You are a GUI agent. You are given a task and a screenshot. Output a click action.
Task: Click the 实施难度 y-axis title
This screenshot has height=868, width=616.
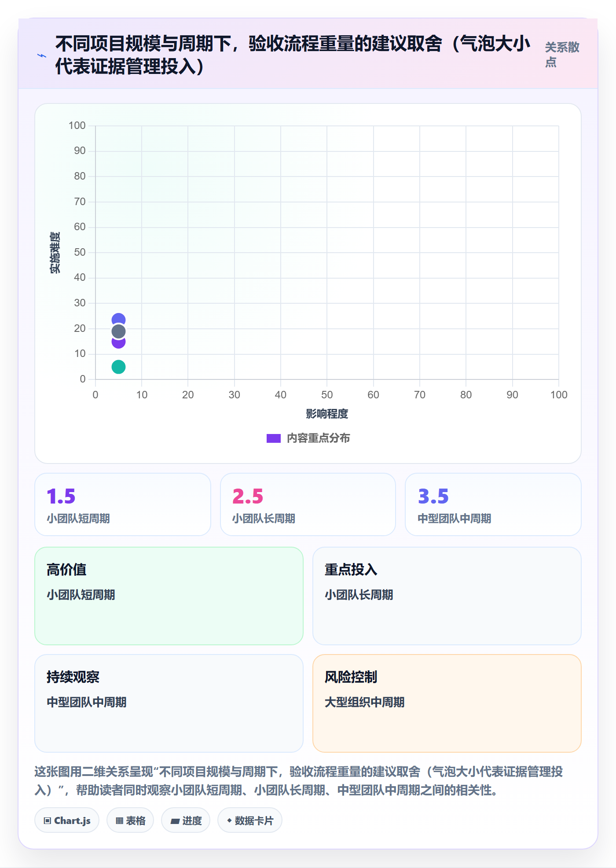point(55,253)
